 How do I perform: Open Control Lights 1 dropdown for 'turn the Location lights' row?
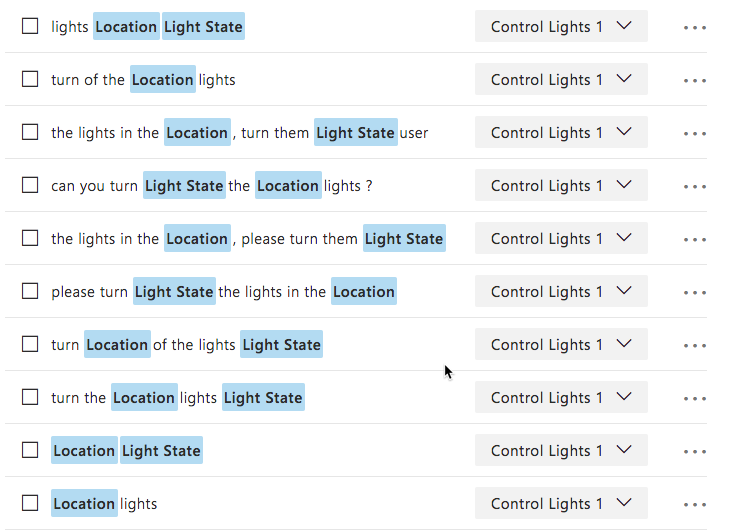tap(561, 398)
